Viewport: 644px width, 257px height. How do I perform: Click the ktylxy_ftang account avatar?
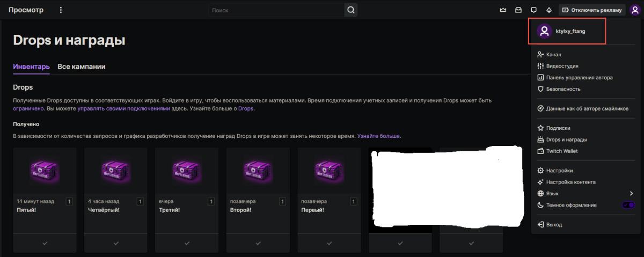tap(545, 31)
